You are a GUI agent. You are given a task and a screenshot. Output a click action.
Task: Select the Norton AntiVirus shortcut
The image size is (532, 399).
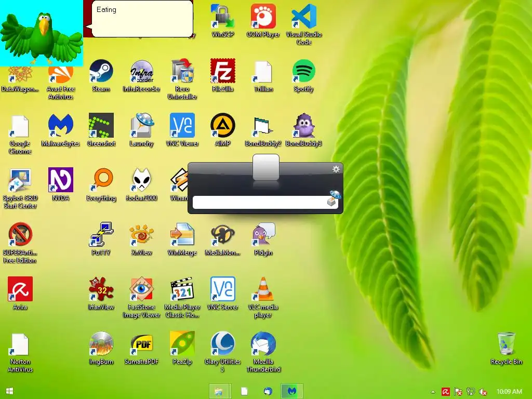[20, 352]
